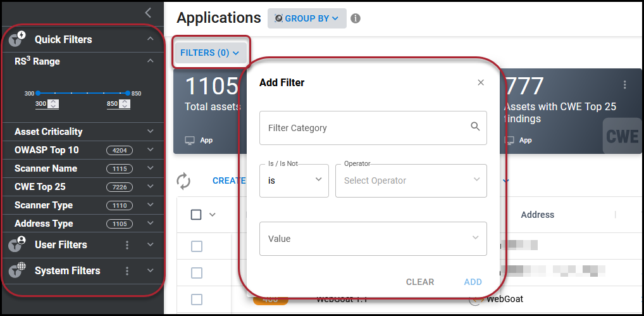Open the CWE Top 25 card options menu

pyautogui.click(x=624, y=85)
